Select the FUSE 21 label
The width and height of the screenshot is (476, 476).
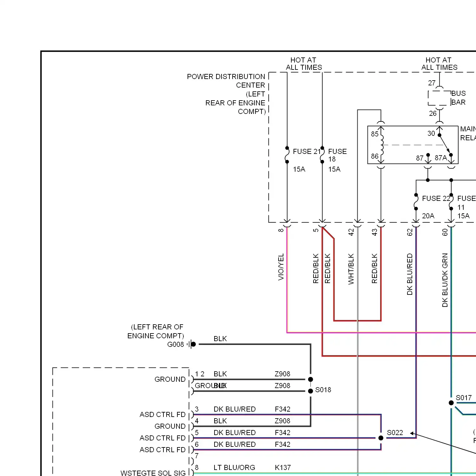[307, 152]
